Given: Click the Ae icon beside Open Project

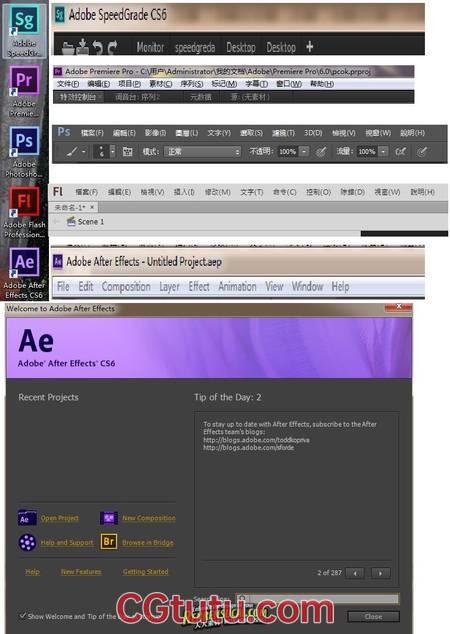Looking at the screenshot, I should coord(27,518).
